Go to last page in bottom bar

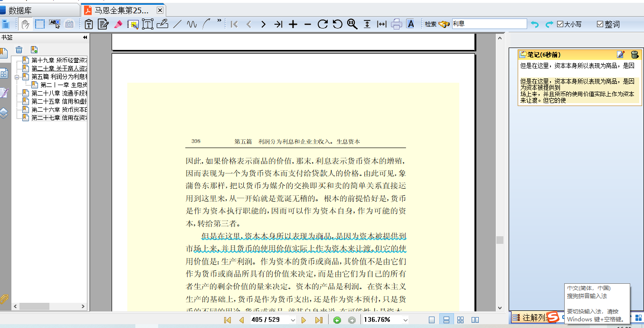(319, 320)
